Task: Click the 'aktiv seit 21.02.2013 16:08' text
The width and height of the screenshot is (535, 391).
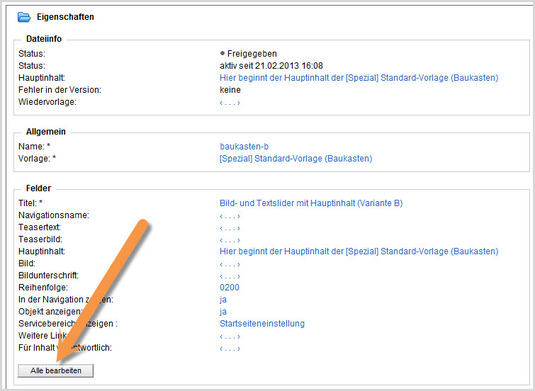Action: tap(271, 66)
